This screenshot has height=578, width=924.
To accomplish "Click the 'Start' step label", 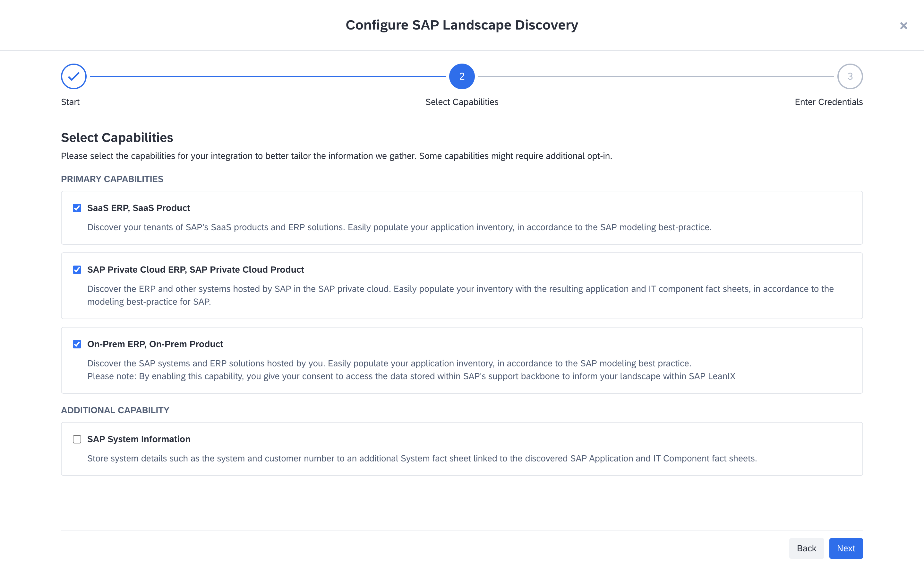I will (70, 102).
